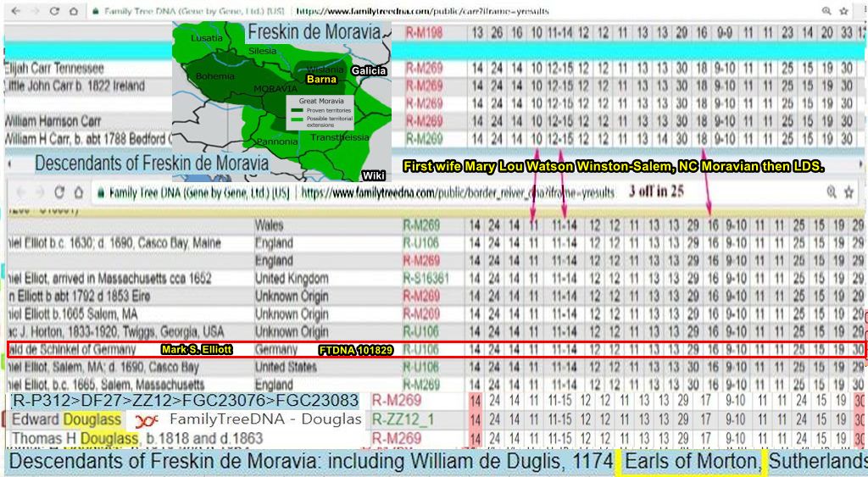
Task: Select Elliott b abt 1792 d 1853 Eire
Action: point(79,296)
